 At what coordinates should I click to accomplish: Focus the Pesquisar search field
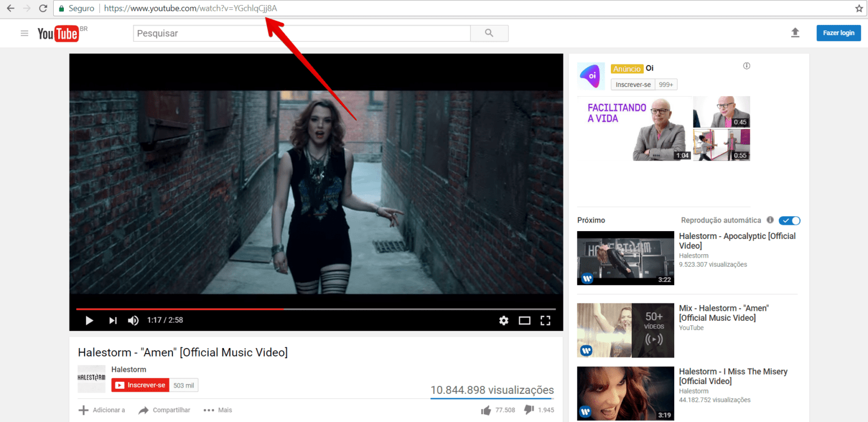302,33
